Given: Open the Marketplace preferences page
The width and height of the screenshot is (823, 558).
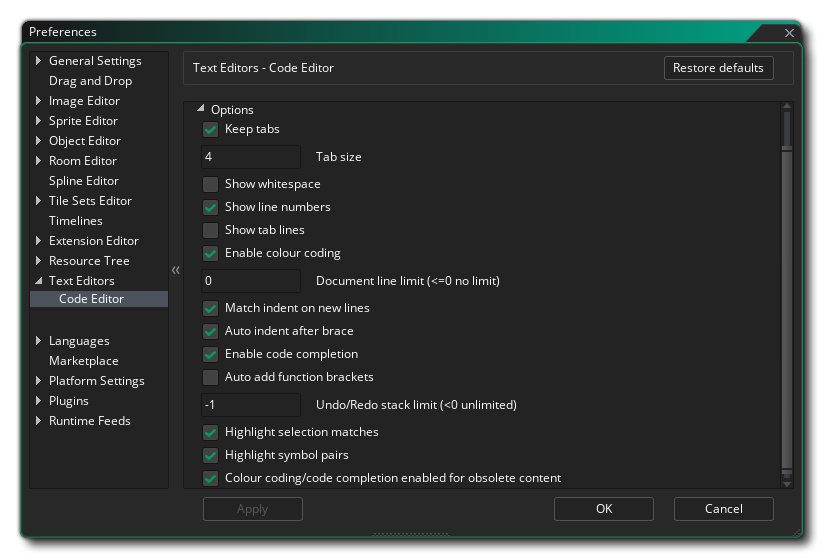Looking at the screenshot, I should tap(83, 361).
